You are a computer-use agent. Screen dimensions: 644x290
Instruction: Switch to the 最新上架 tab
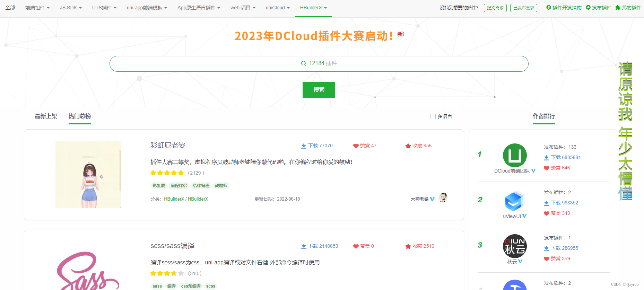point(46,116)
